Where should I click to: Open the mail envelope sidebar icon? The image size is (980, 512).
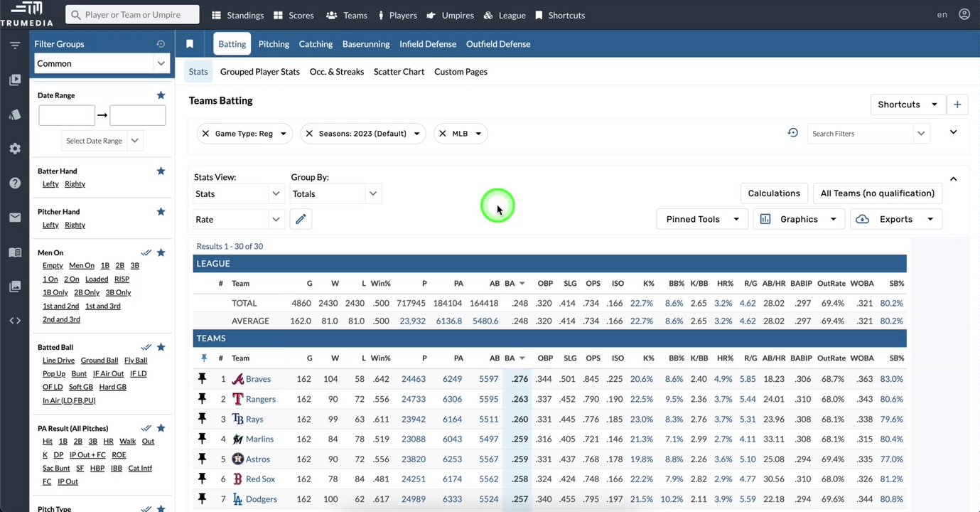[x=15, y=218]
